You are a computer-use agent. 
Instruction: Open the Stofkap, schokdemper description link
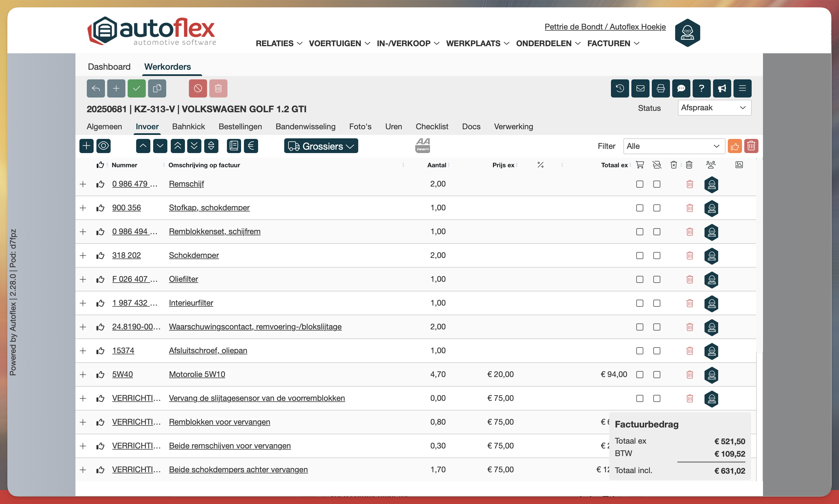click(209, 207)
